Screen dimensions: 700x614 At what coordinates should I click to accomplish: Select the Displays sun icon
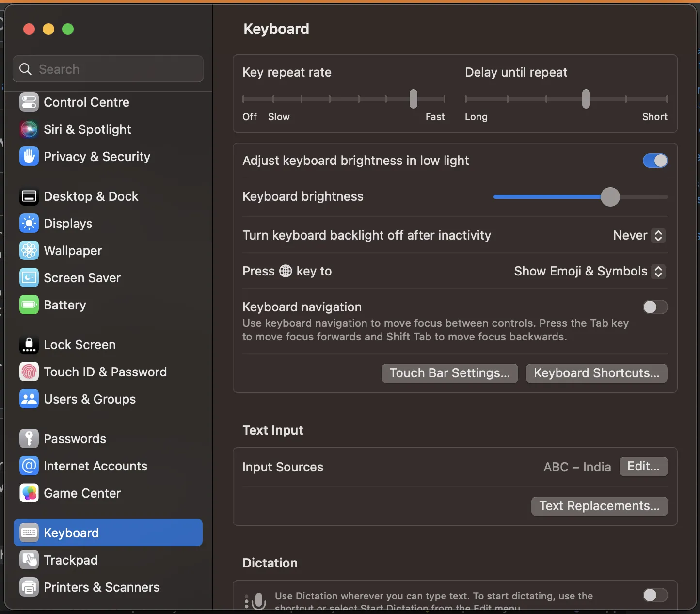(x=29, y=224)
